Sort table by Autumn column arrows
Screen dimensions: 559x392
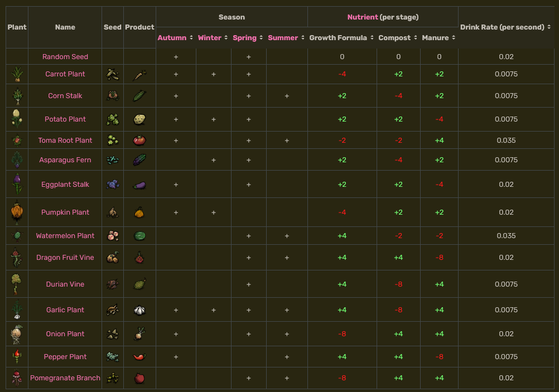tap(191, 38)
